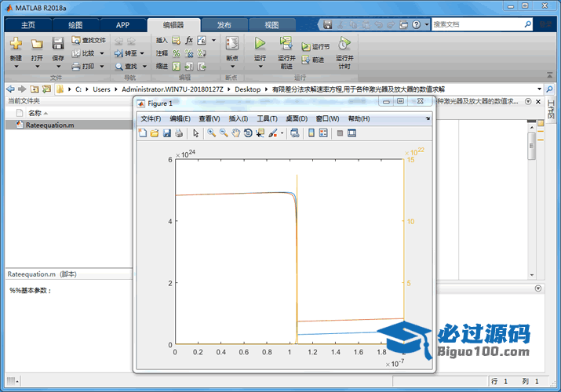Image resolution: width=561 pixels, height=392 pixels.
Task: Click the Run (运行) green play icon
Action: (260, 44)
